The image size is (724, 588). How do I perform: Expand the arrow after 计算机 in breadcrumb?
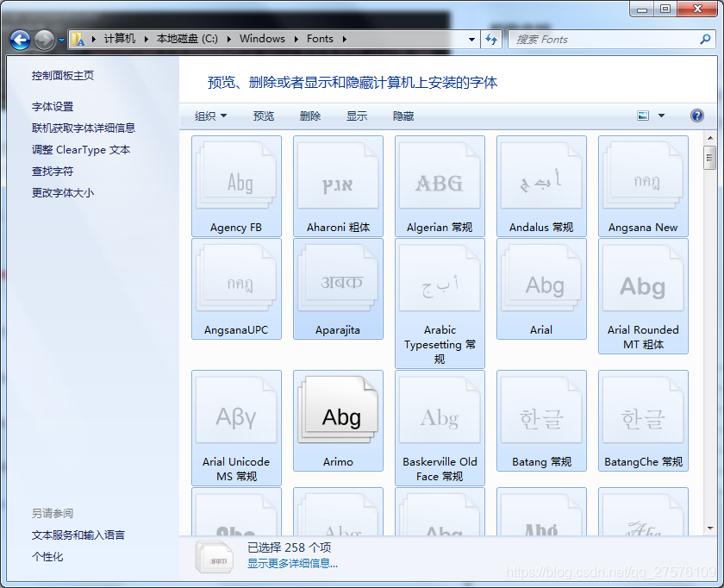coord(146,40)
